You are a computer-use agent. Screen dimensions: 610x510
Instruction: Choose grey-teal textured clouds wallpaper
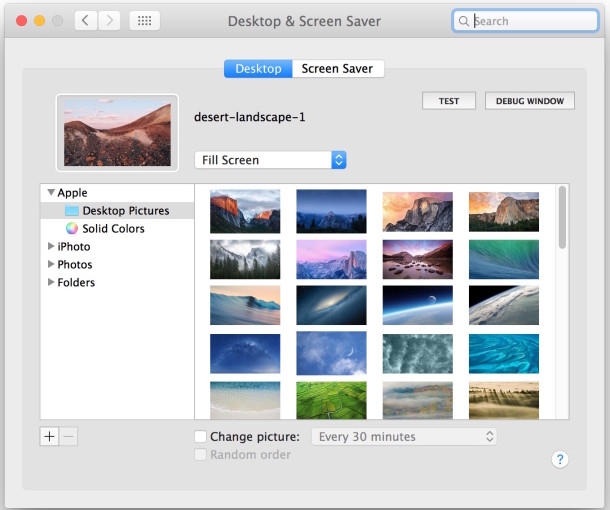(417, 354)
